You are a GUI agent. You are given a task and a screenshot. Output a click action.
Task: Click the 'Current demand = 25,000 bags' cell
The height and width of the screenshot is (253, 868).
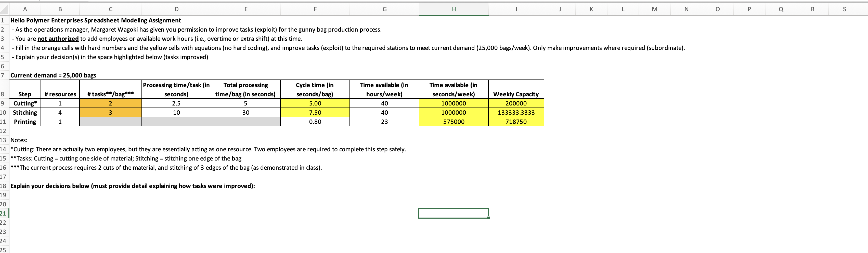53,75
